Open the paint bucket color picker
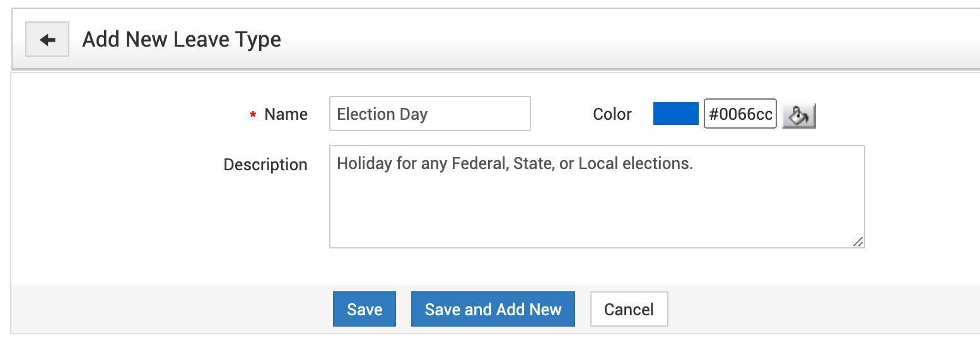Screen dimensions: 980x343 pos(798,115)
